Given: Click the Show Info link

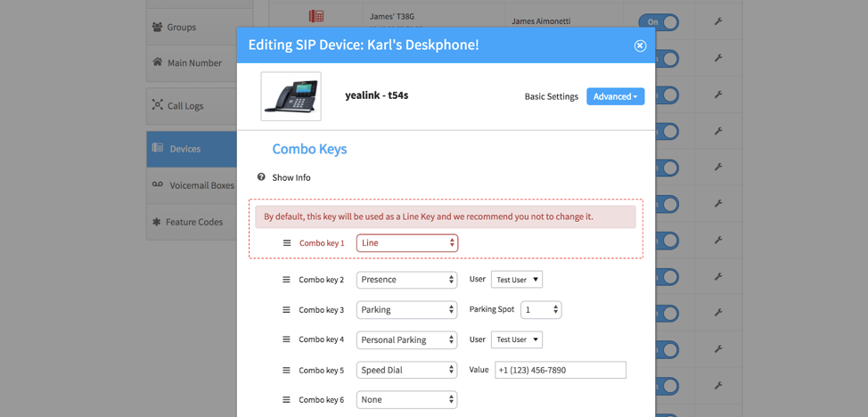Looking at the screenshot, I should tap(291, 177).
